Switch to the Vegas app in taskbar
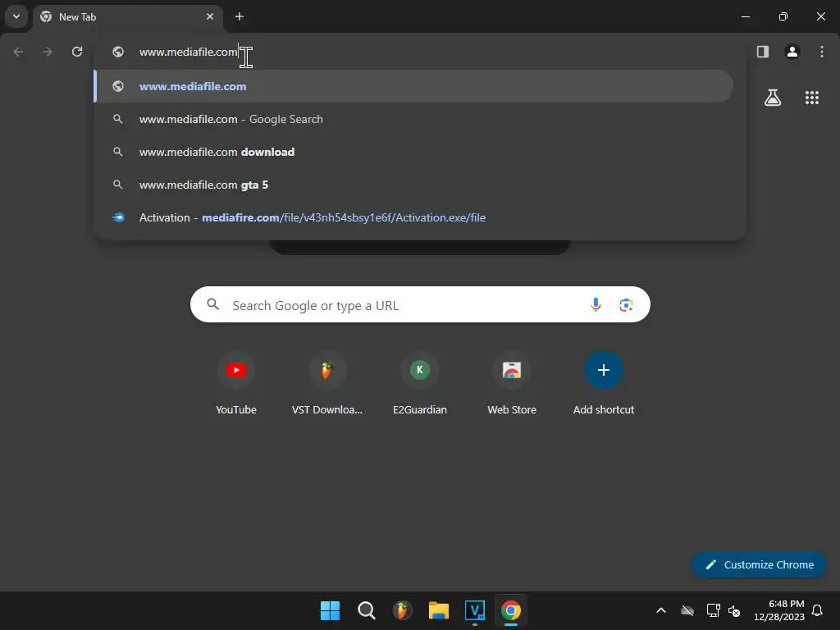 click(x=475, y=610)
